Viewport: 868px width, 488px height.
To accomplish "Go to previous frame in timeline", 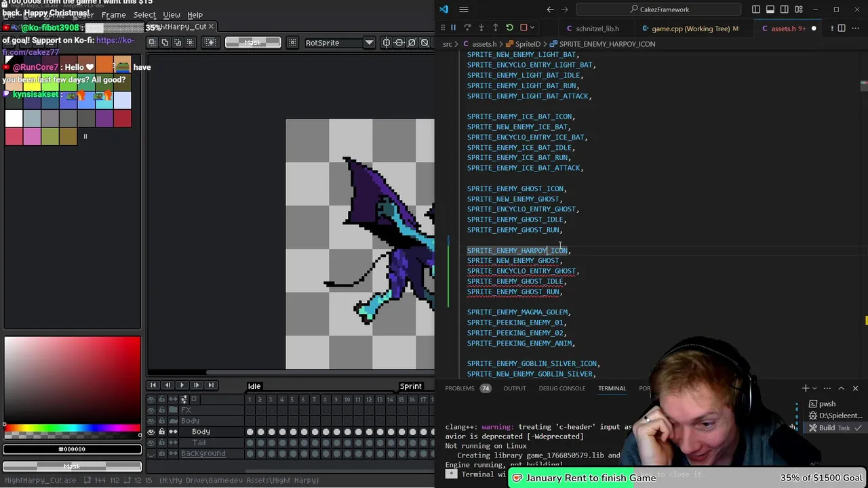I will click(167, 386).
